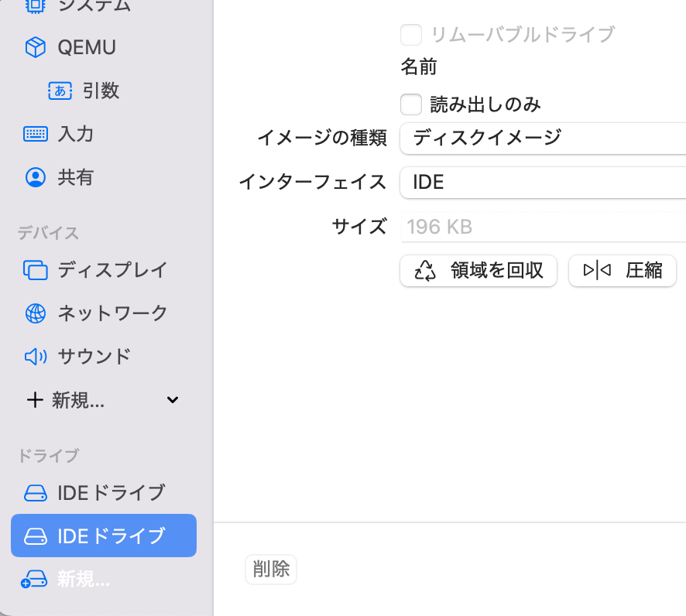Select the サウンド speaker icon
Image resolution: width=686 pixels, height=616 pixels.
(36, 357)
